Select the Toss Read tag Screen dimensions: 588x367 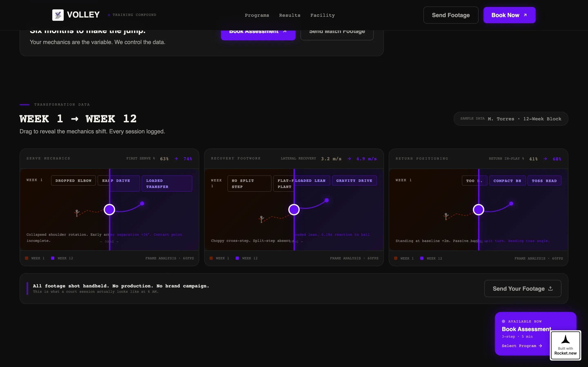click(x=544, y=181)
